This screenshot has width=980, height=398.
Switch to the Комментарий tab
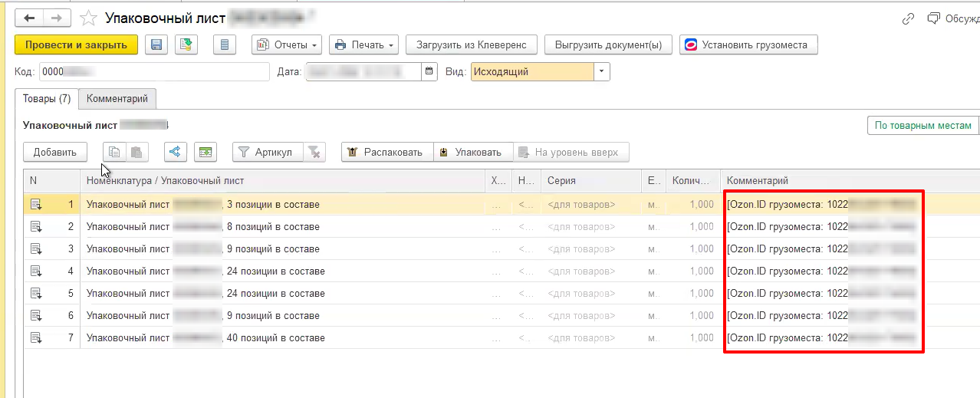tap(117, 99)
